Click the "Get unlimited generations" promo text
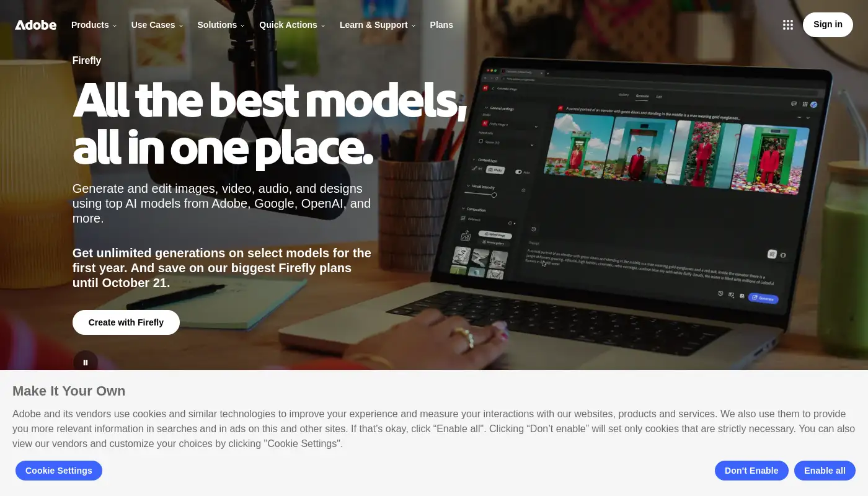868x496 pixels. pyautogui.click(x=222, y=268)
